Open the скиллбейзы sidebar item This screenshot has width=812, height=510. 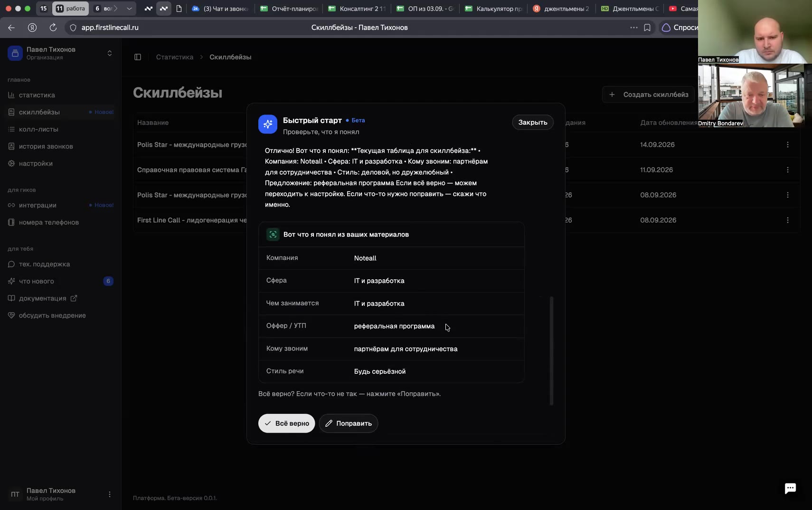click(39, 112)
